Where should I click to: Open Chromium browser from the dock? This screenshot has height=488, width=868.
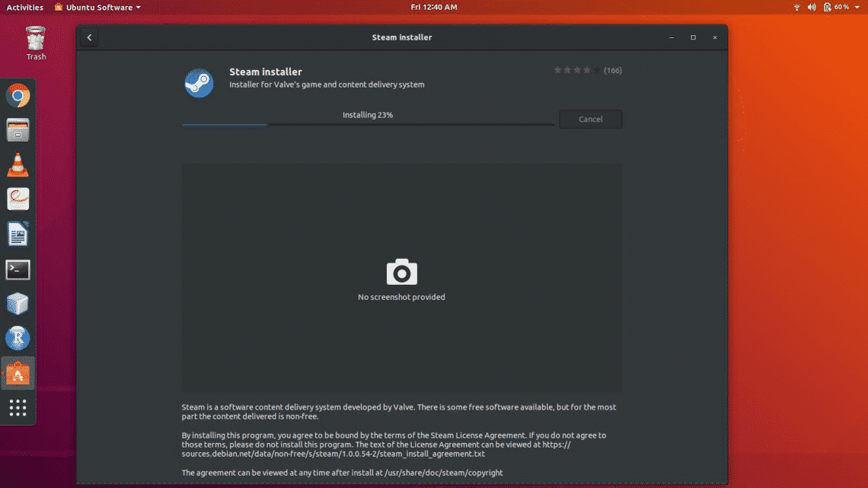(x=18, y=95)
